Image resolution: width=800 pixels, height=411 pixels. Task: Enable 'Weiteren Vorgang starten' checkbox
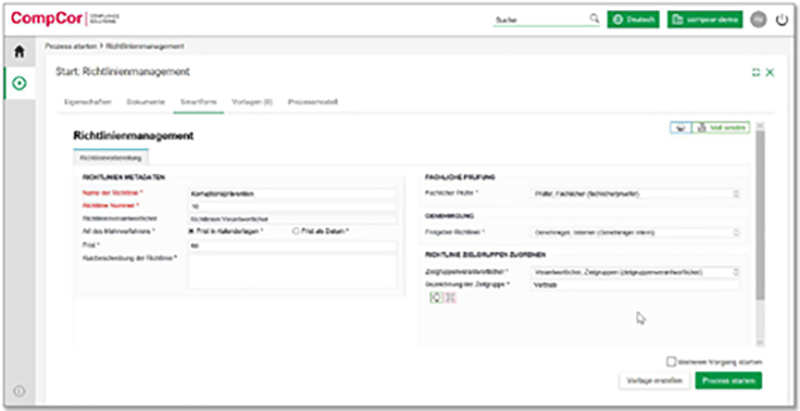[x=671, y=361]
